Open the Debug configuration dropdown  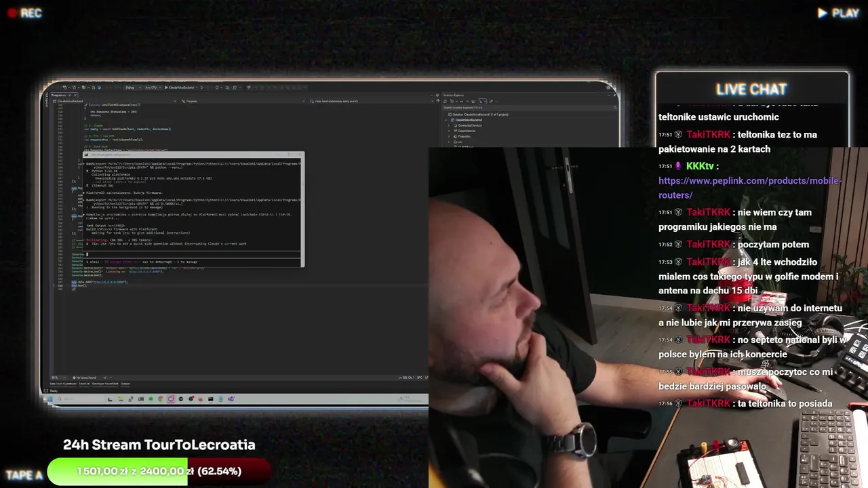[x=134, y=87]
